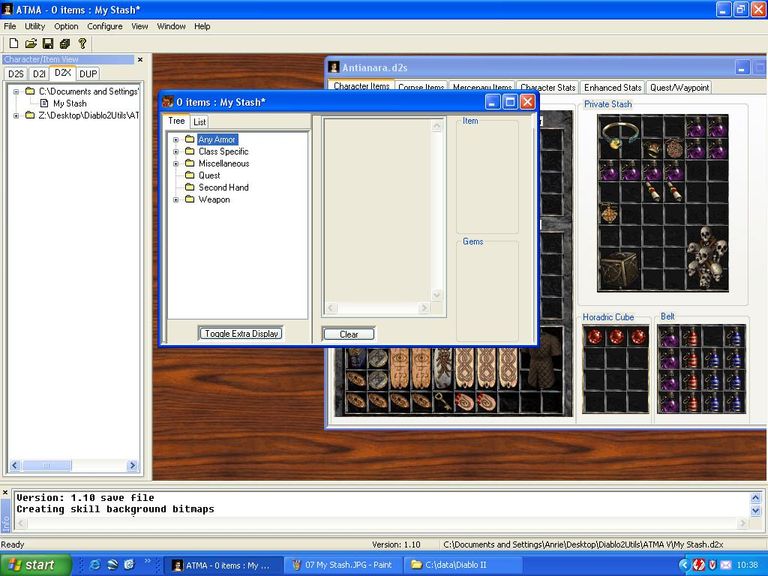Click the left panel horizontal scrollbar thumb
768x576 pixels.
(x=47, y=465)
